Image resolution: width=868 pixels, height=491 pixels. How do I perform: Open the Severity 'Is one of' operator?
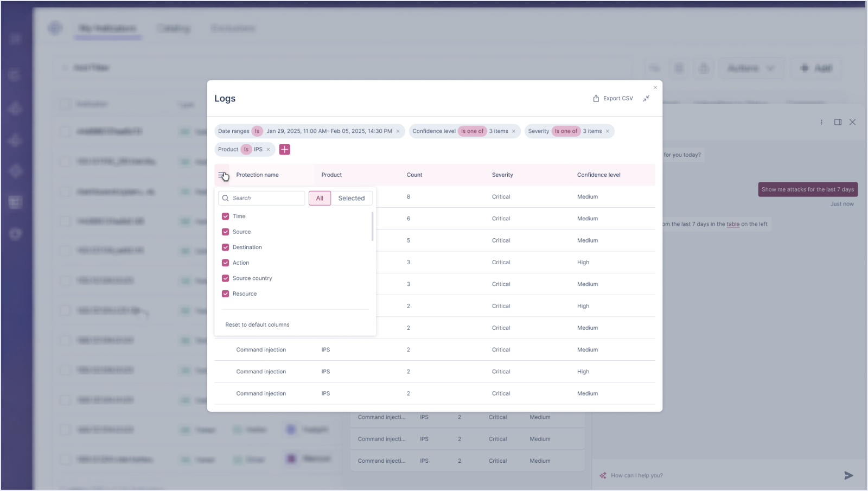pos(566,131)
